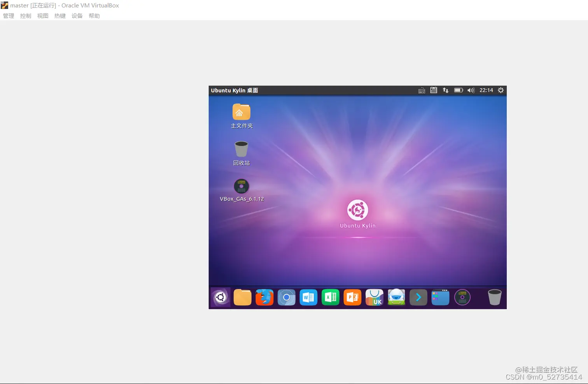Open the green X spreadsheet icon

[331, 298]
